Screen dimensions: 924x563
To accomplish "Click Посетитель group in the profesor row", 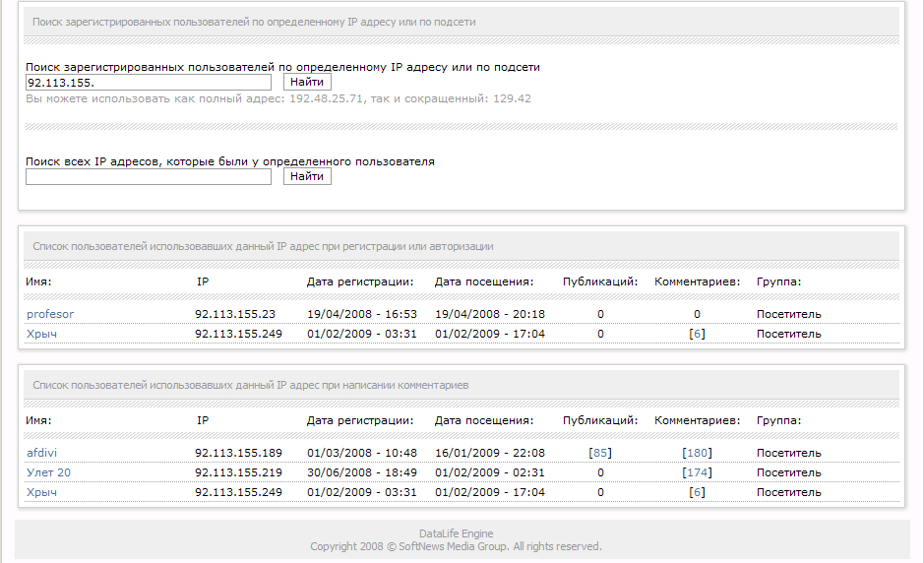I will (x=788, y=314).
